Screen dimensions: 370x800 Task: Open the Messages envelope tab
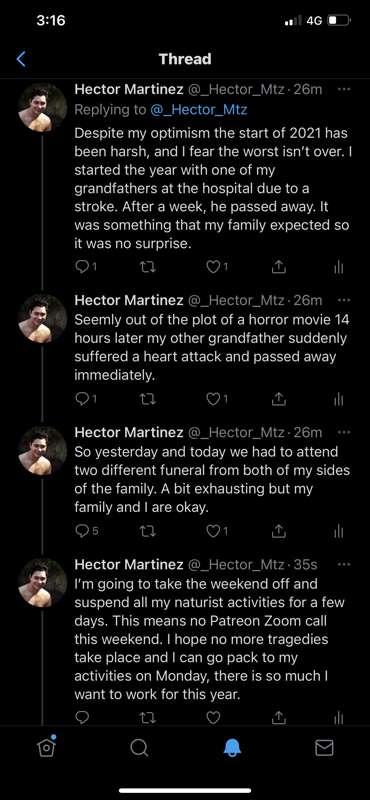coord(324,748)
